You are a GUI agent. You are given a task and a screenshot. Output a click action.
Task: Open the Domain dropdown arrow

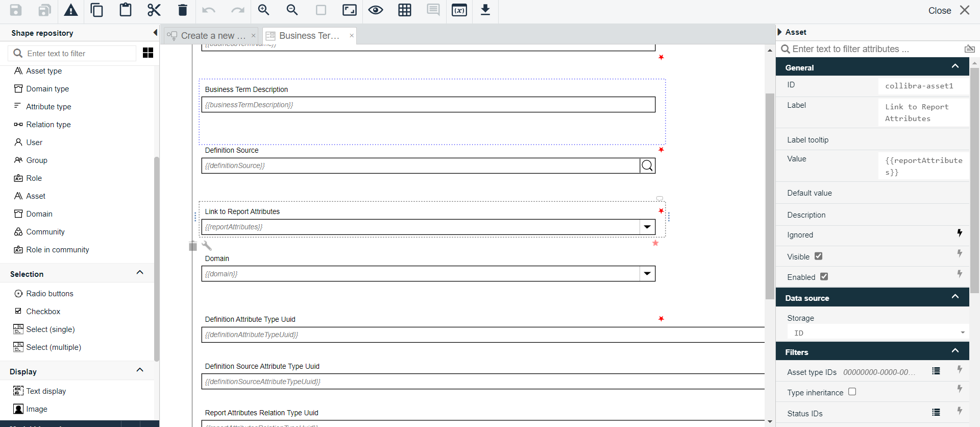click(647, 274)
